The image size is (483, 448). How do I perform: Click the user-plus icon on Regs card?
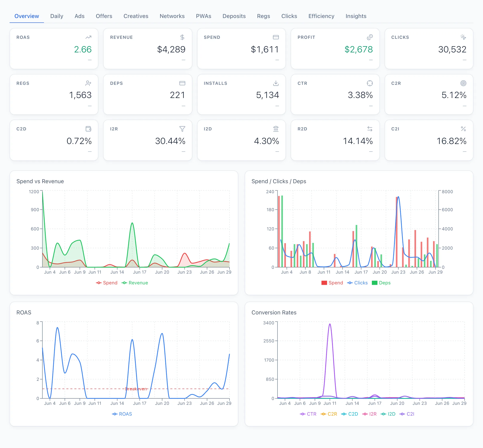tap(88, 83)
